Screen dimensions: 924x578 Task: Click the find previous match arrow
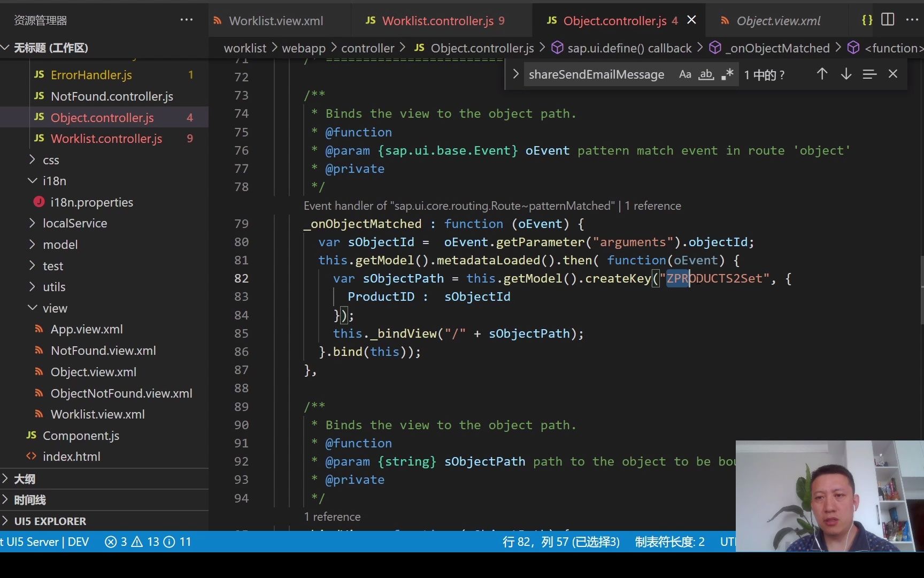point(822,74)
